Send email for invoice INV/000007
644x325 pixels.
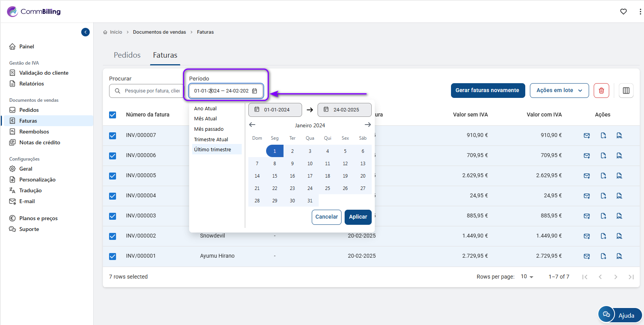point(586,135)
